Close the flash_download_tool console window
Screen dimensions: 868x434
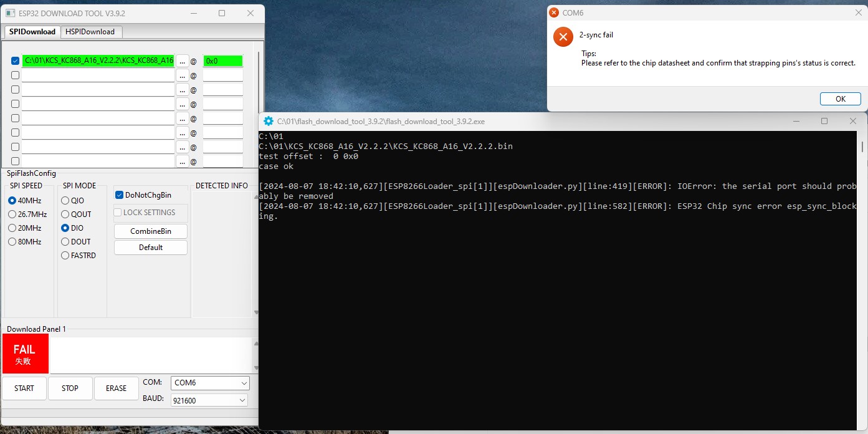(853, 121)
